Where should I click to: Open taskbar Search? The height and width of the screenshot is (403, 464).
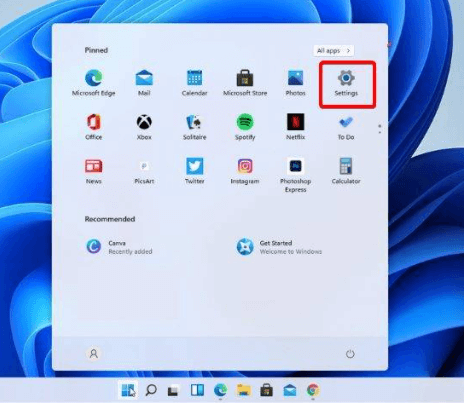pos(151,390)
